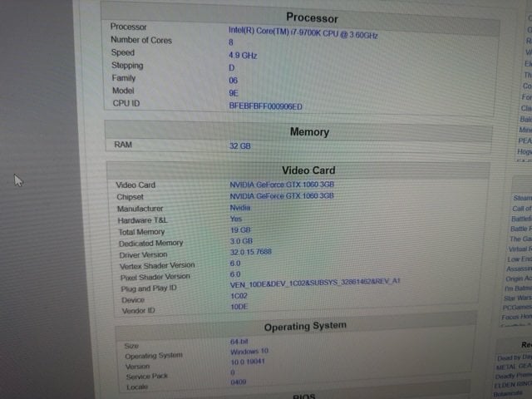Click the OS Size value 64-bit

point(239,342)
